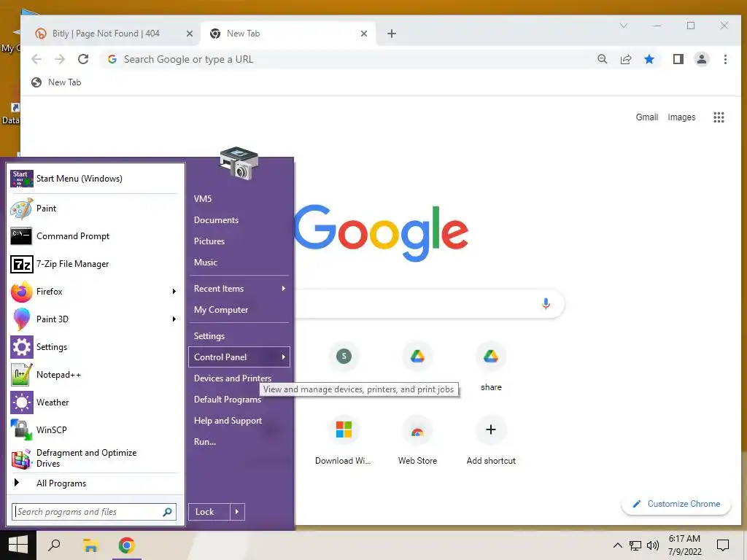This screenshot has width=747, height=560.
Task: Click the blue bookmark star icon
Action: [649, 59]
